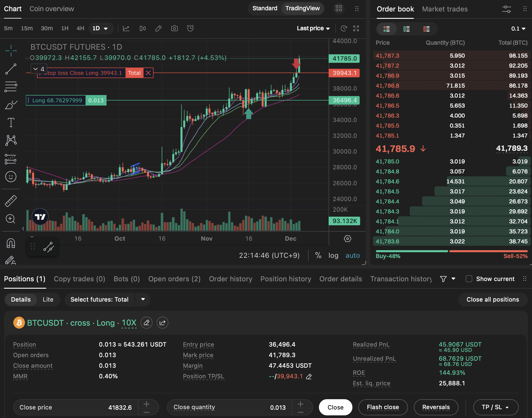This screenshot has height=418, width=532.
Task: Open the Position history tab
Action: [x=286, y=279]
